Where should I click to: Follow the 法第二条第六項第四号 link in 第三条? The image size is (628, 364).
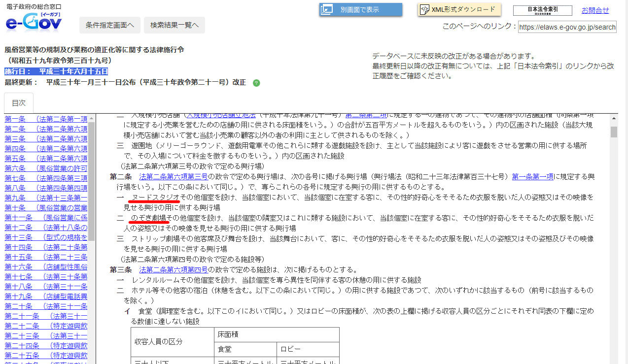tap(174, 269)
